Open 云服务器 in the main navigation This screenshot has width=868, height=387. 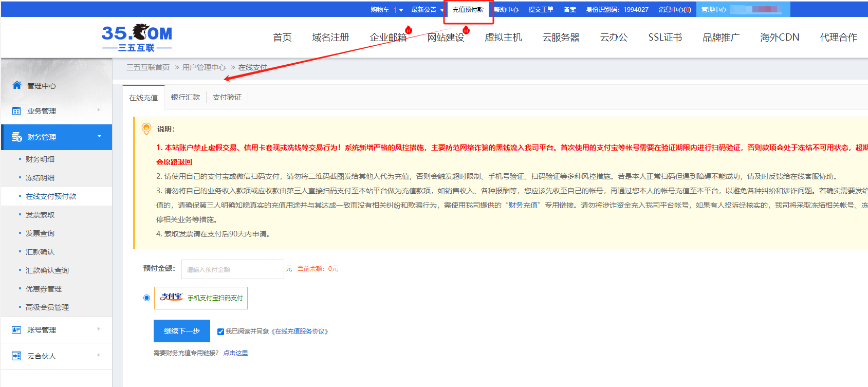click(x=561, y=38)
